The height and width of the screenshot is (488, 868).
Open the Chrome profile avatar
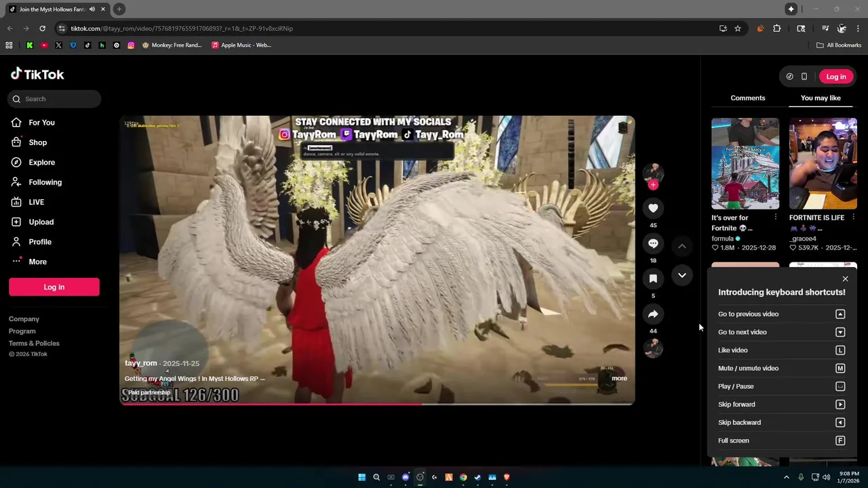pos(842,28)
